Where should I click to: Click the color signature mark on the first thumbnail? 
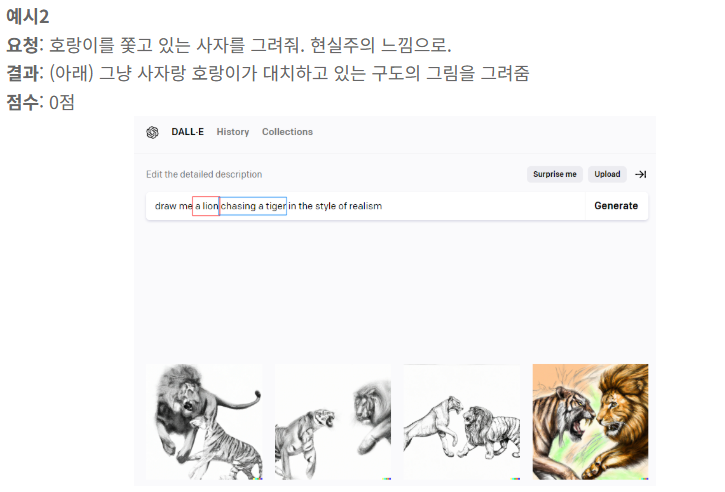[x=258, y=478]
